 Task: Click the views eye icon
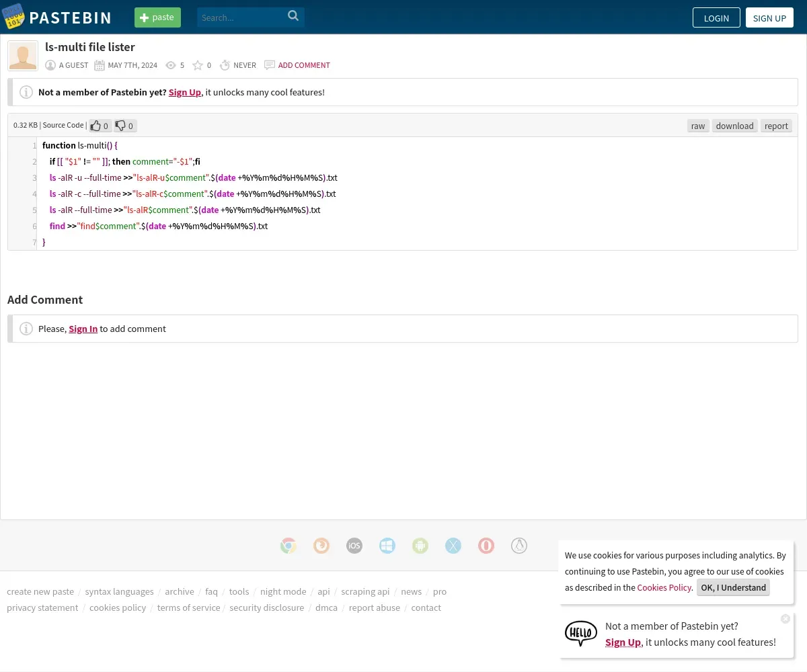[171, 65]
